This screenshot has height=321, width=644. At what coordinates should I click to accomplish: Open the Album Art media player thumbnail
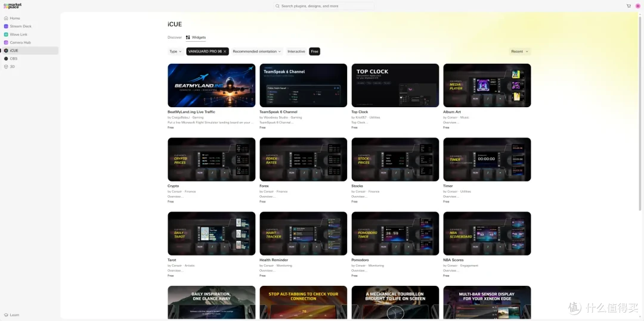pos(487,85)
